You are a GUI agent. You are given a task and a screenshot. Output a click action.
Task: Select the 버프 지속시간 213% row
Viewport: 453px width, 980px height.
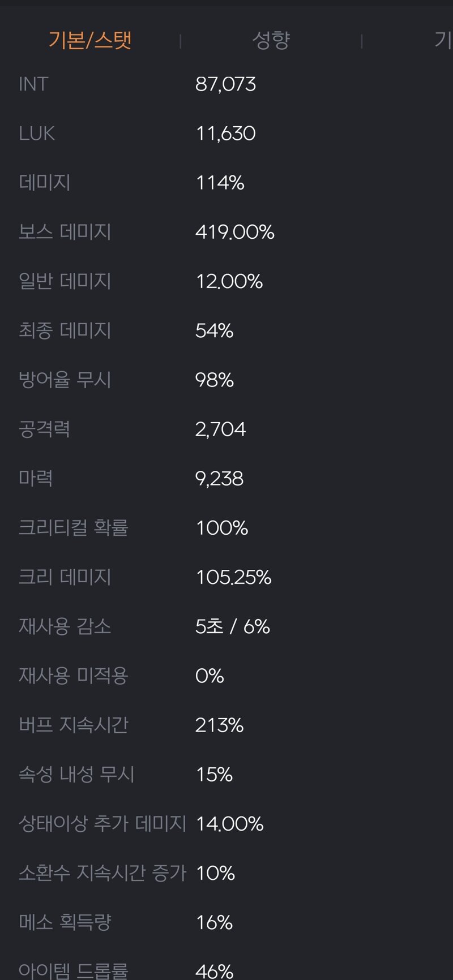click(226, 725)
